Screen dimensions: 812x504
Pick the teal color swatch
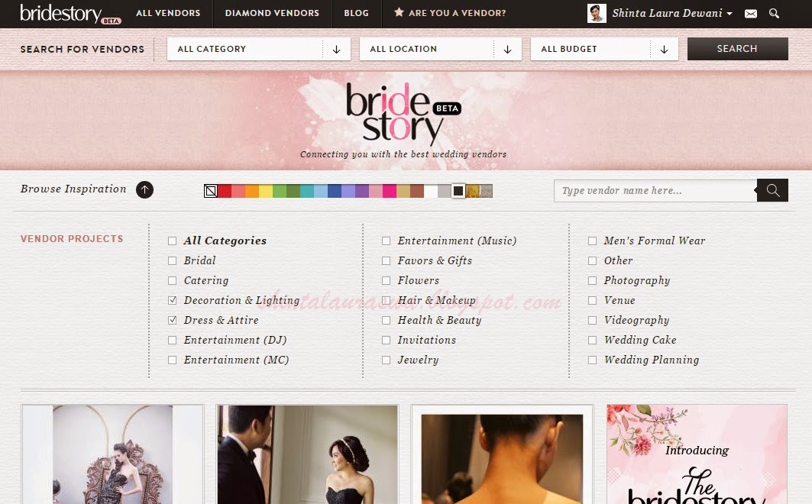pos(307,191)
